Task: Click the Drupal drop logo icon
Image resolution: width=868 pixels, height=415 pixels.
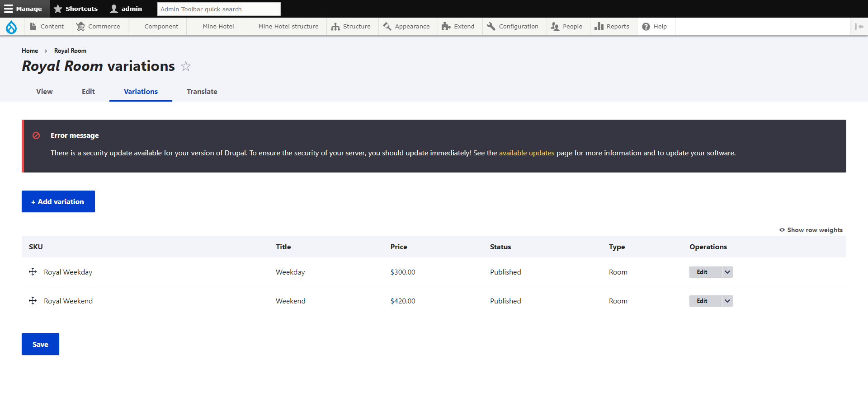Action: click(11, 27)
